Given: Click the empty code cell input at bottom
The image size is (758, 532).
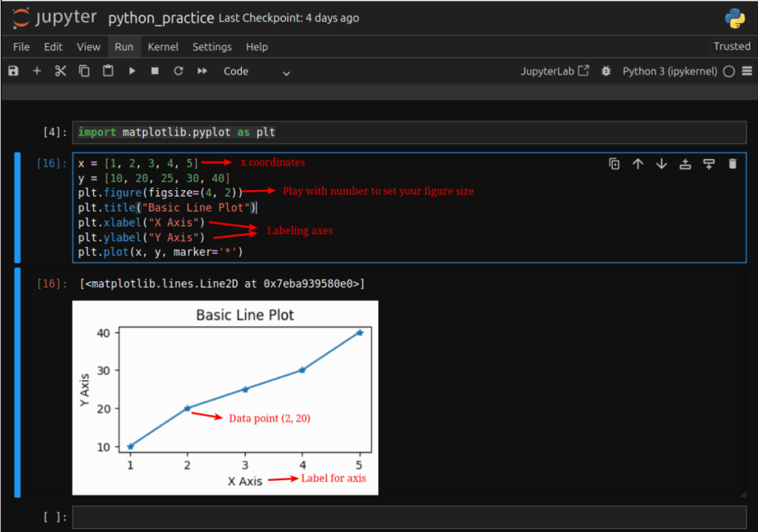Looking at the screenshot, I should point(409,517).
